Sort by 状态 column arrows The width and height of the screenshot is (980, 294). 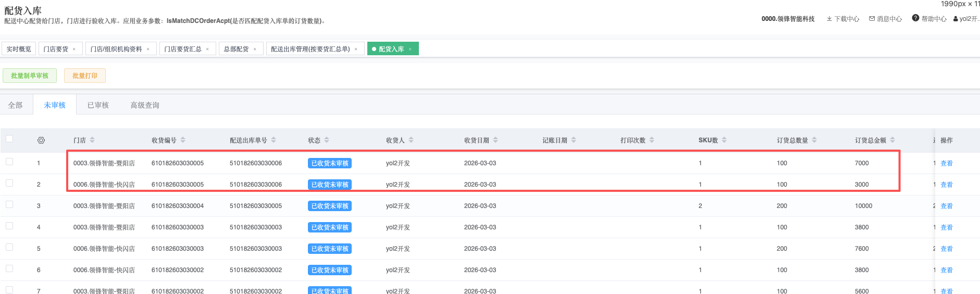pyautogui.click(x=327, y=140)
